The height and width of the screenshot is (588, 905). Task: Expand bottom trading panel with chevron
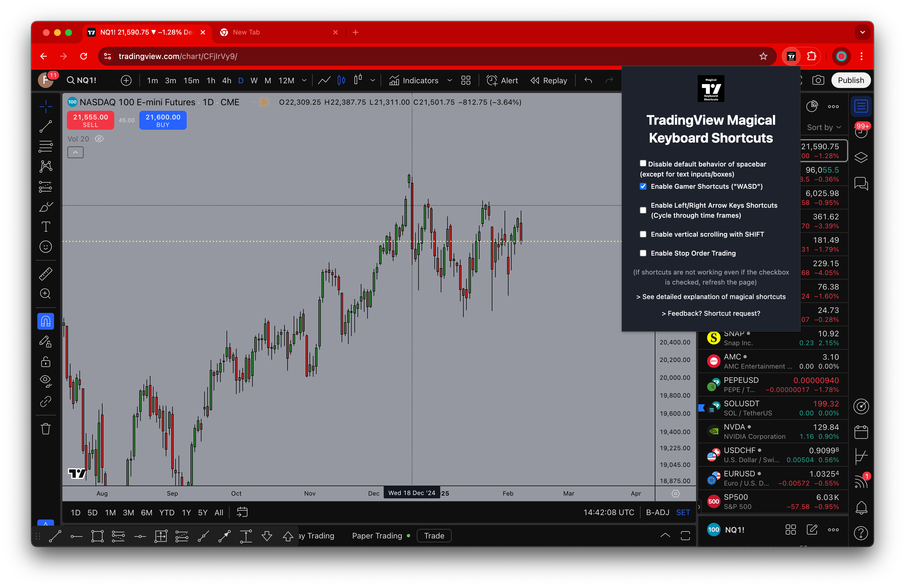[x=665, y=536]
